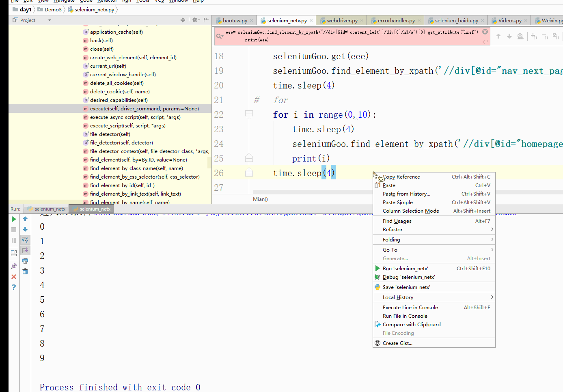This screenshot has width=563, height=392.
Task: Open Project view selector dropdown
Action: point(50,20)
